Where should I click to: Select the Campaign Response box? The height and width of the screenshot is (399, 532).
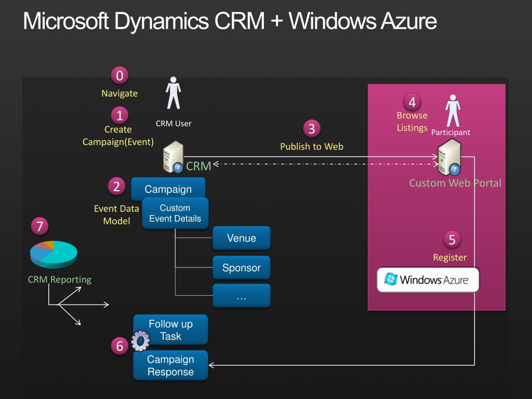pos(170,365)
